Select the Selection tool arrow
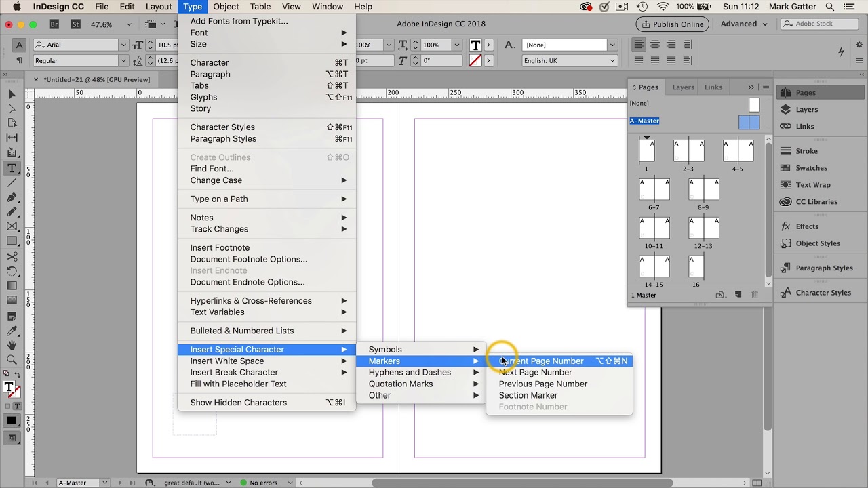 point(12,94)
